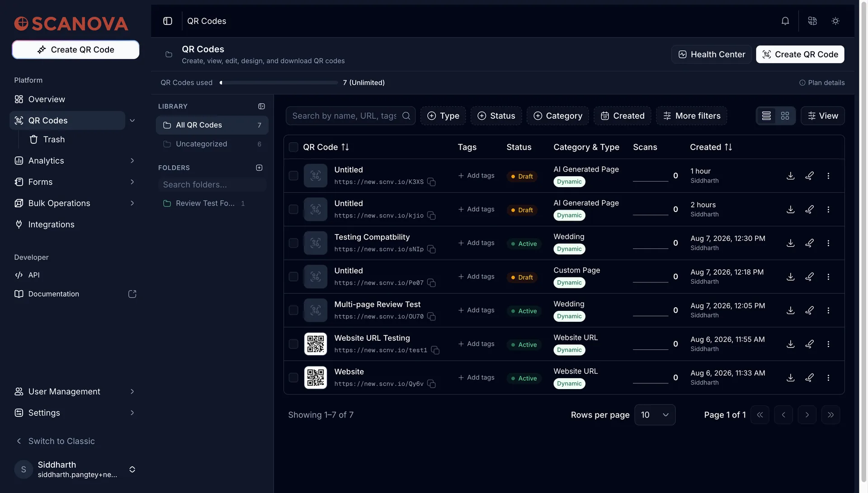Click the Search folders input

pos(212,185)
